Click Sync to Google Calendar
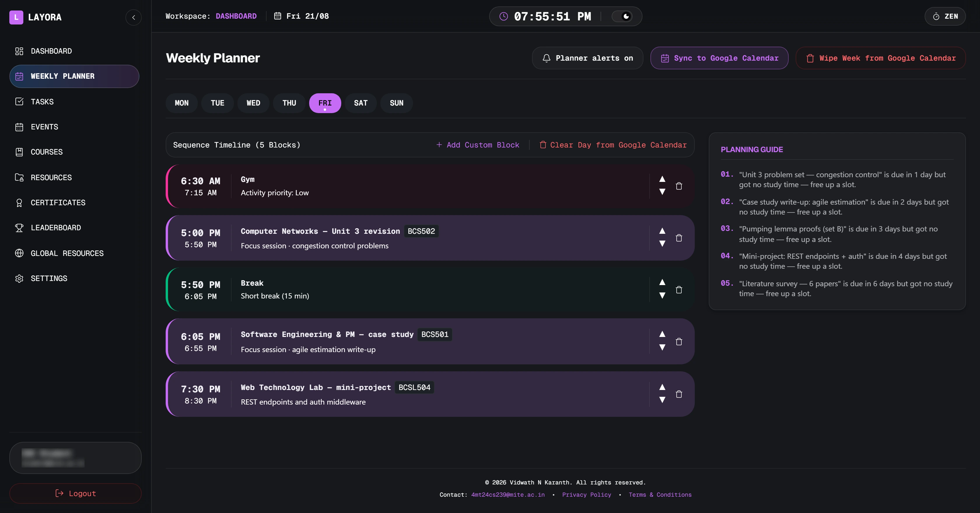 click(x=719, y=58)
